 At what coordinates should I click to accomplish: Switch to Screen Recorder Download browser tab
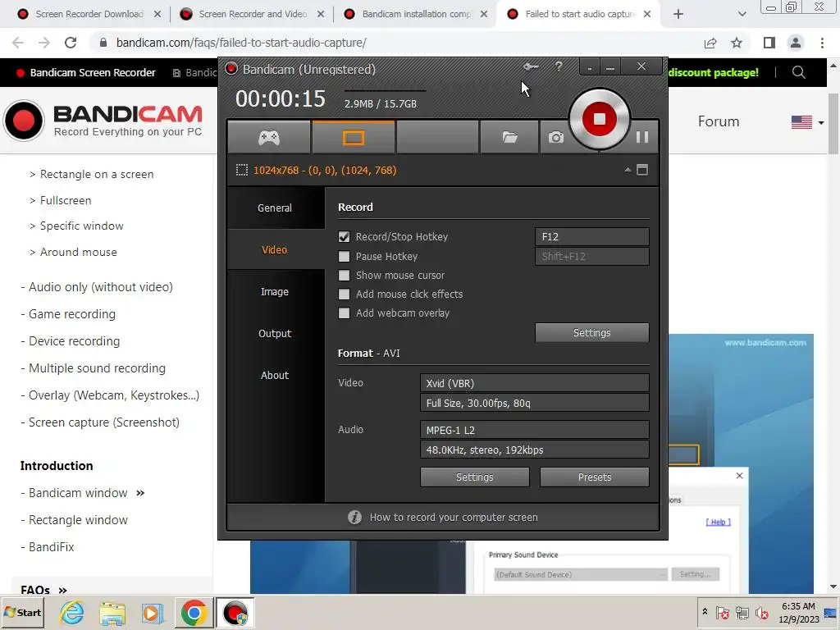(x=89, y=14)
